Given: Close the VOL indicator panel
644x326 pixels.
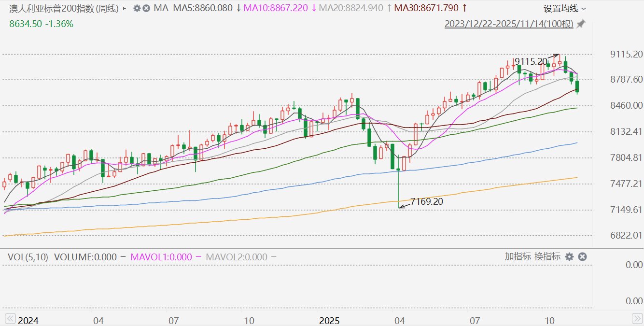Looking at the screenshot, I should point(582,256).
